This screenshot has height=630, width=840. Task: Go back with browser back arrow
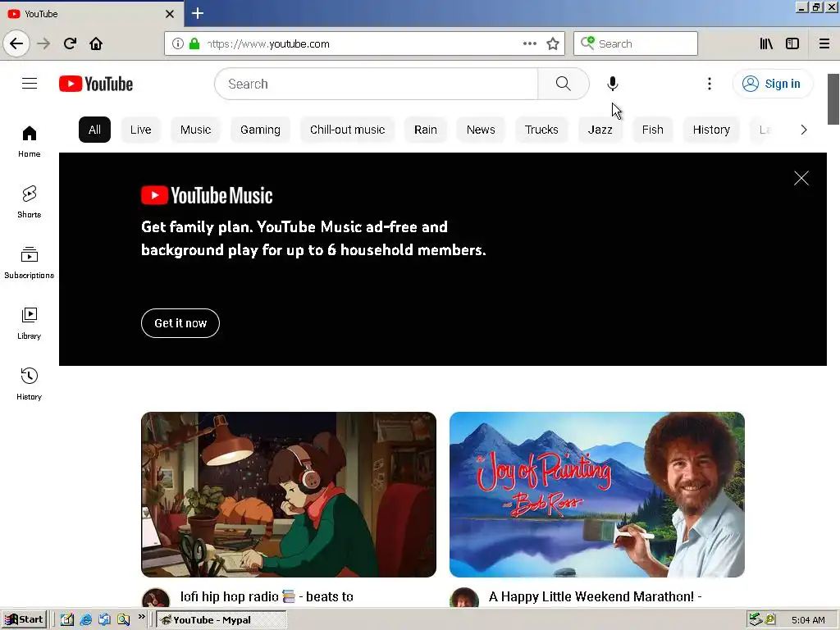pyautogui.click(x=16, y=43)
